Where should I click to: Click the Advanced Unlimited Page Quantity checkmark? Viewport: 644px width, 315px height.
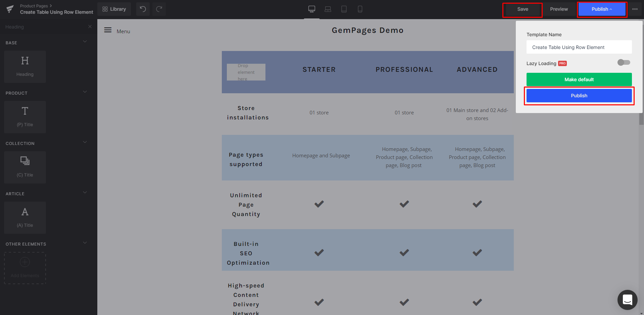(477, 204)
